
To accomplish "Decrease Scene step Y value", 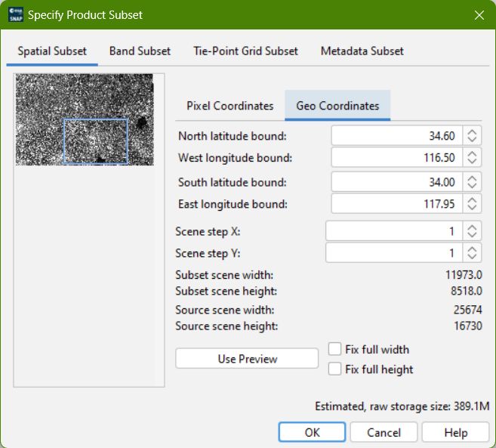I will (472, 257).
